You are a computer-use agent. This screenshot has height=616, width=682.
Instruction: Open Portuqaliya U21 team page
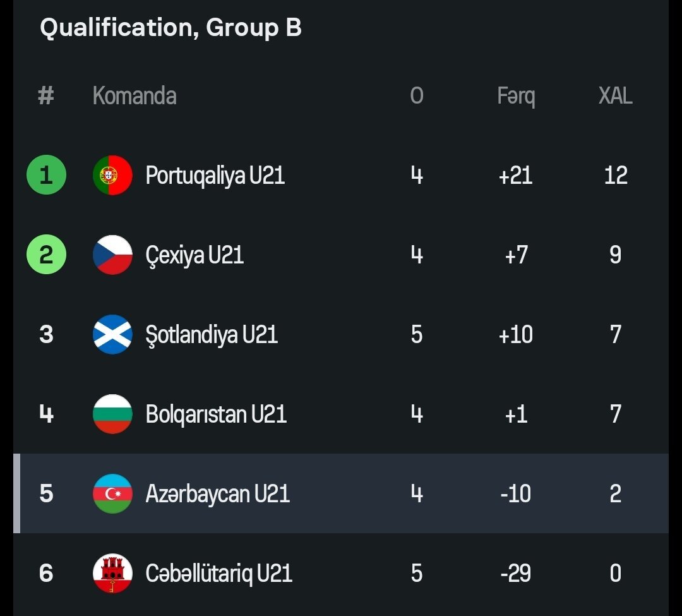click(x=215, y=175)
